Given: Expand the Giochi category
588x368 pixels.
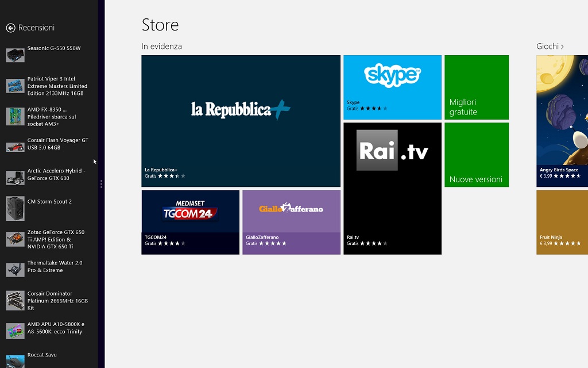Looking at the screenshot, I should (x=550, y=46).
